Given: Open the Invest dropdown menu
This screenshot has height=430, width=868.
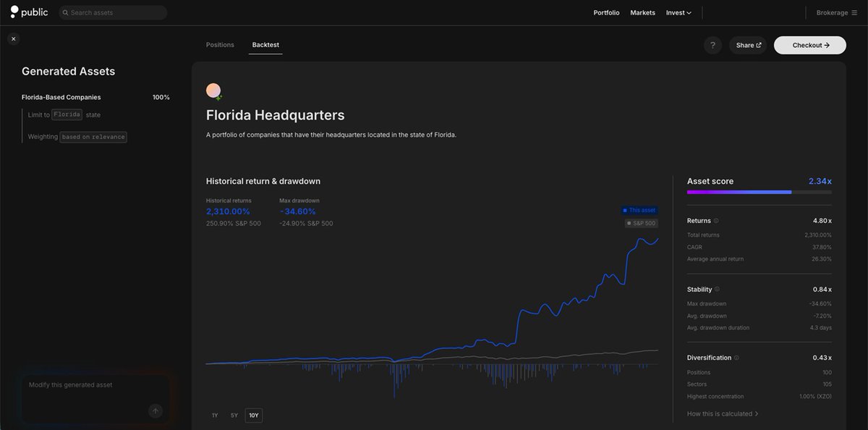Looking at the screenshot, I should pos(678,12).
